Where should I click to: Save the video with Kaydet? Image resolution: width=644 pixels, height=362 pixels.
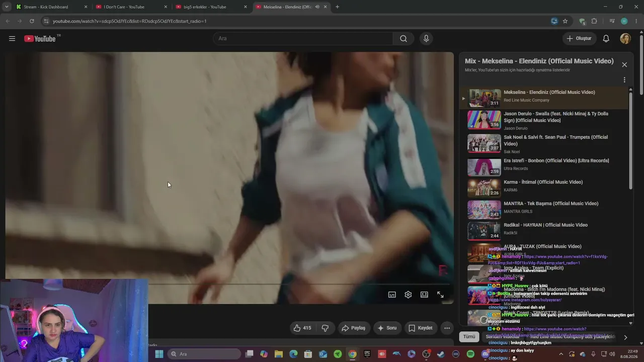point(420,328)
